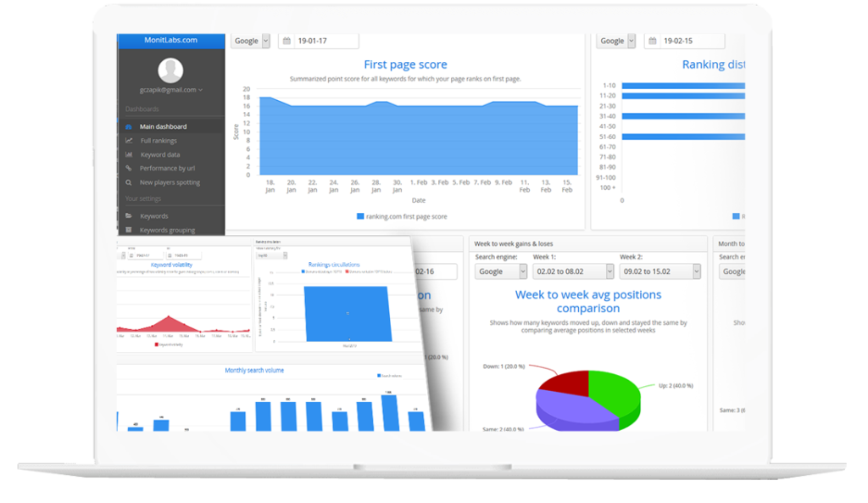
Task: Open the Full rankings menu item
Action: (159, 141)
